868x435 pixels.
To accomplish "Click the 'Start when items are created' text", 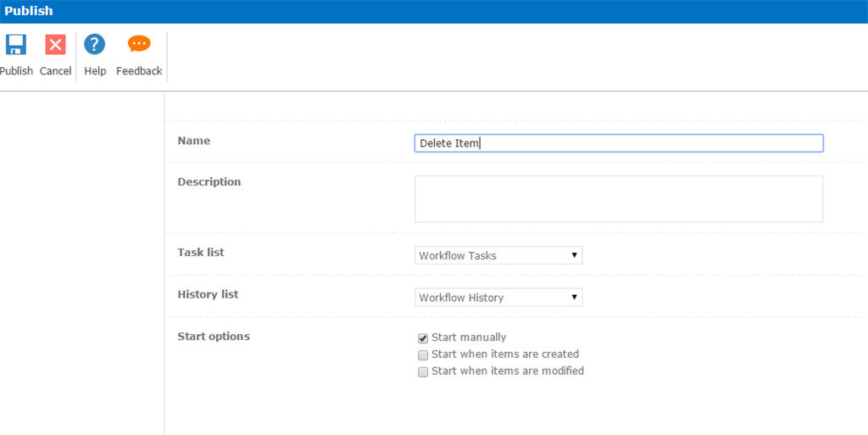I will (x=505, y=354).
